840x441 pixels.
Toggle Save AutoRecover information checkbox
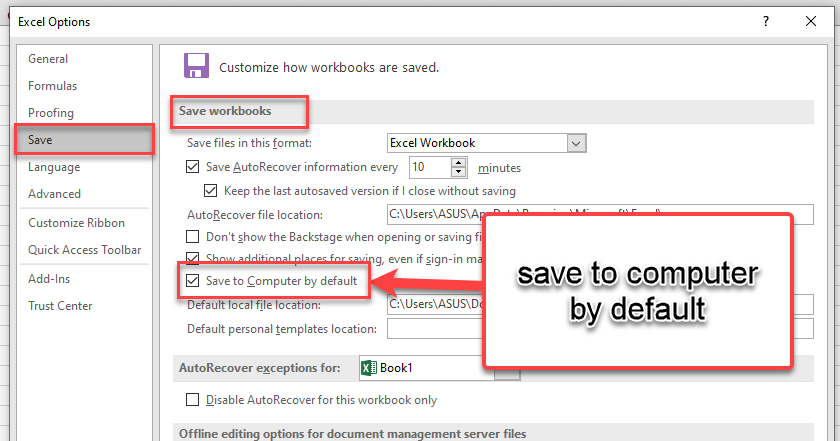click(x=192, y=167)
